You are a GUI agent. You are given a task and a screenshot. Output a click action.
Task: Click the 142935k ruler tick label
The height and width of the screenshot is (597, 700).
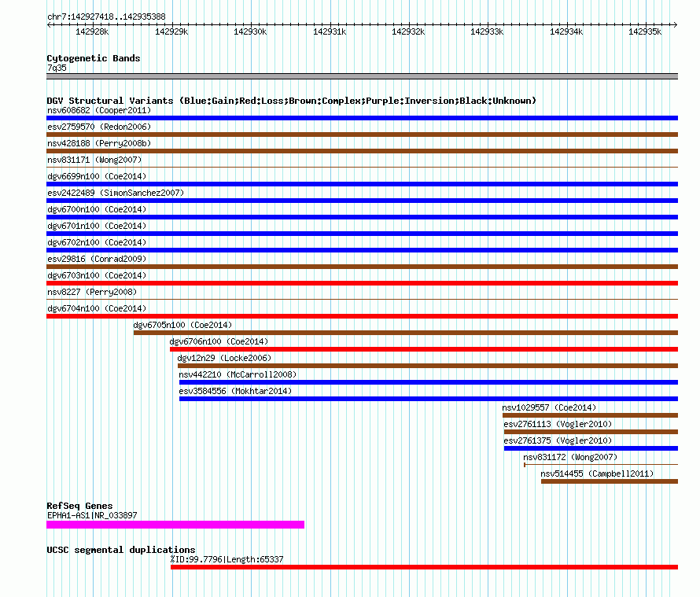point(645,31)
